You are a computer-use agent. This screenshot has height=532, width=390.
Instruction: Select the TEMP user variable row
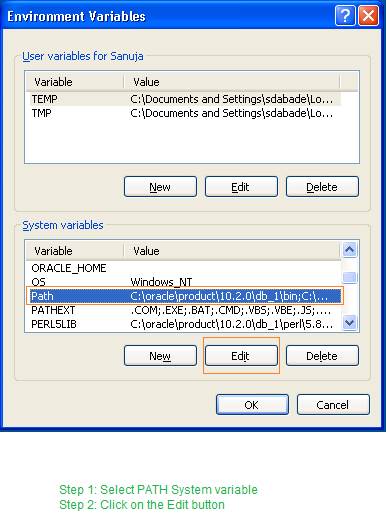[x=184, y=99]
